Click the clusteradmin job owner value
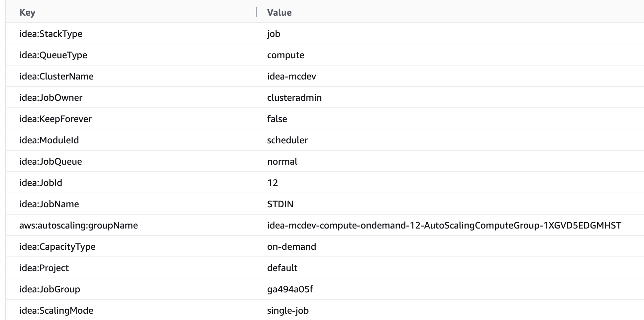Viewport: 644px width, 320px height. (294, 98)
